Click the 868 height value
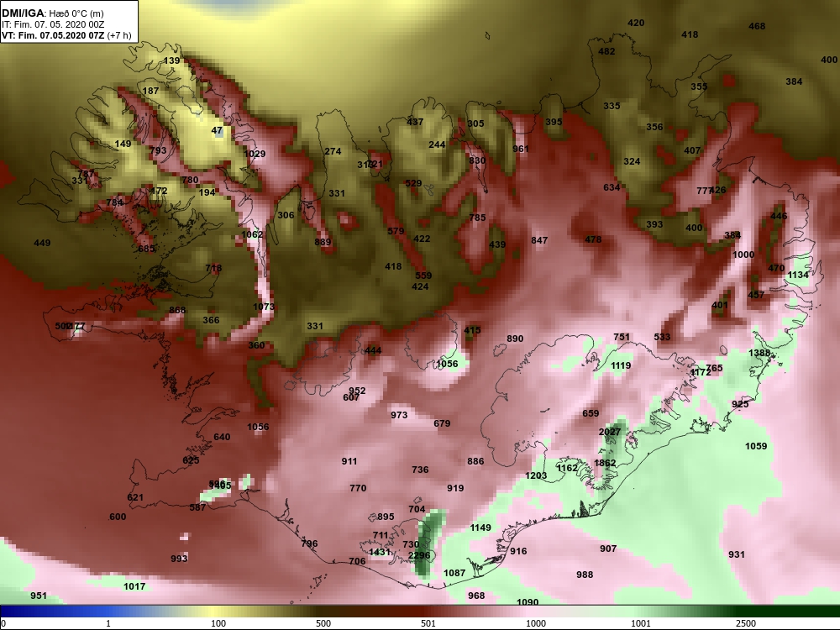The image size is (840, 630). coord(177,310)
